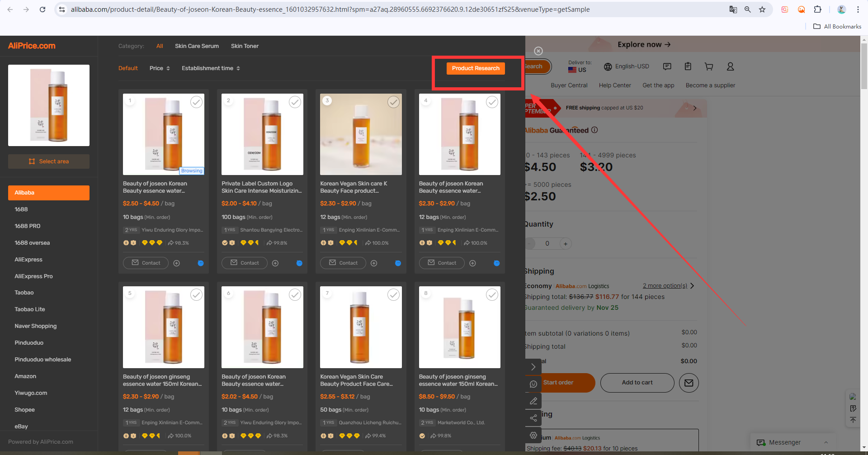Click the globe language icon
This screenshot has height=455, width=868.
pyautogui.click(x=608, y=66)
